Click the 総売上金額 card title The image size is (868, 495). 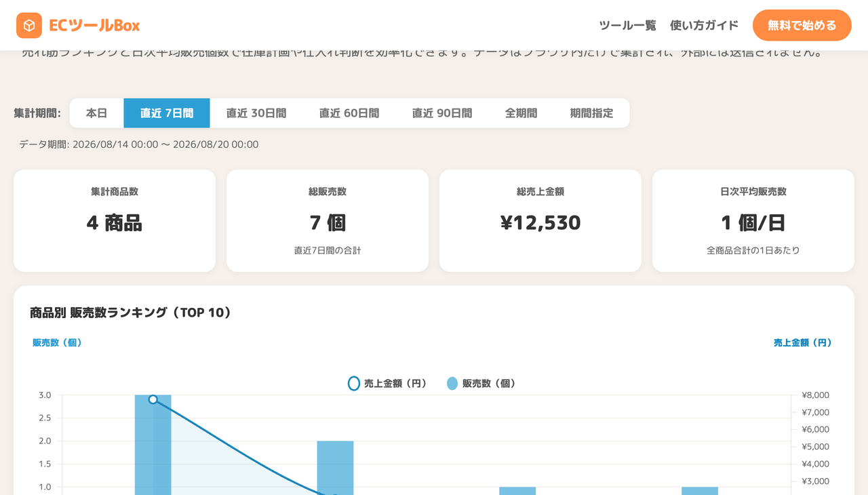[540, 192]
